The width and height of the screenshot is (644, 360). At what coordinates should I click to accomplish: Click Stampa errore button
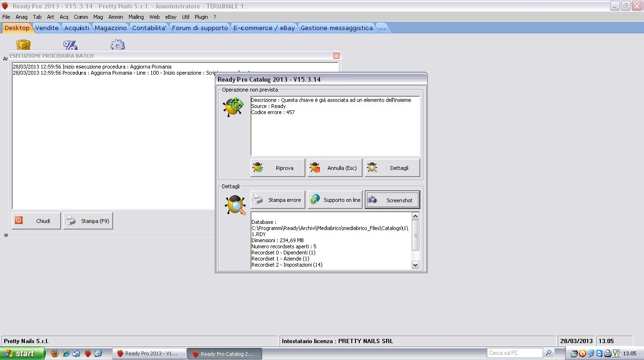(x=278, y=200)
